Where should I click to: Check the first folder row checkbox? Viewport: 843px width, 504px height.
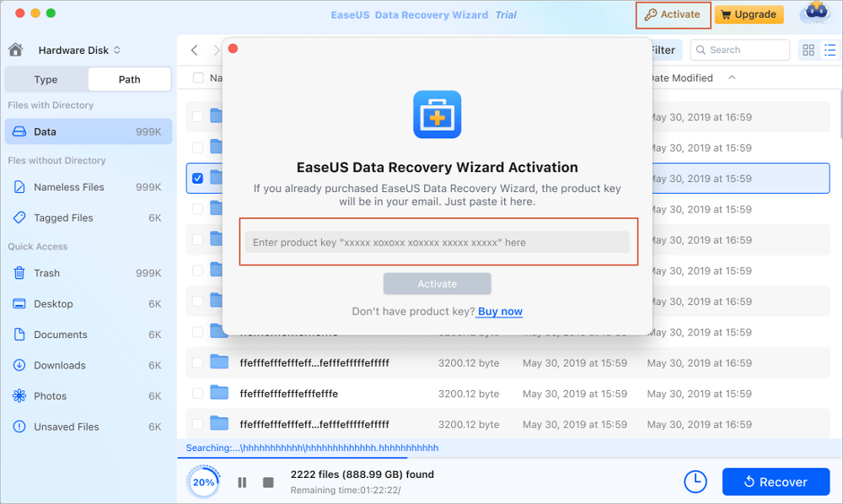click(x=198, y=116)
